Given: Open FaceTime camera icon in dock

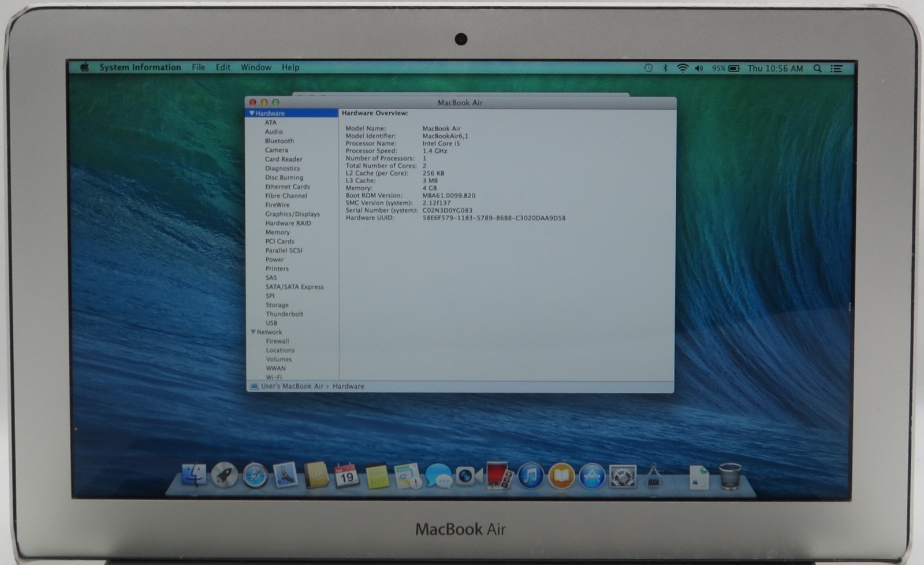Looking at the screenshot, I should click(469, 476).
